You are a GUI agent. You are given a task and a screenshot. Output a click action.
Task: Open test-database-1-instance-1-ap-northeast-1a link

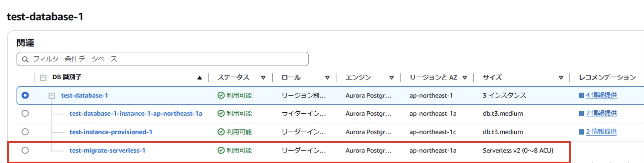(136, 113)
